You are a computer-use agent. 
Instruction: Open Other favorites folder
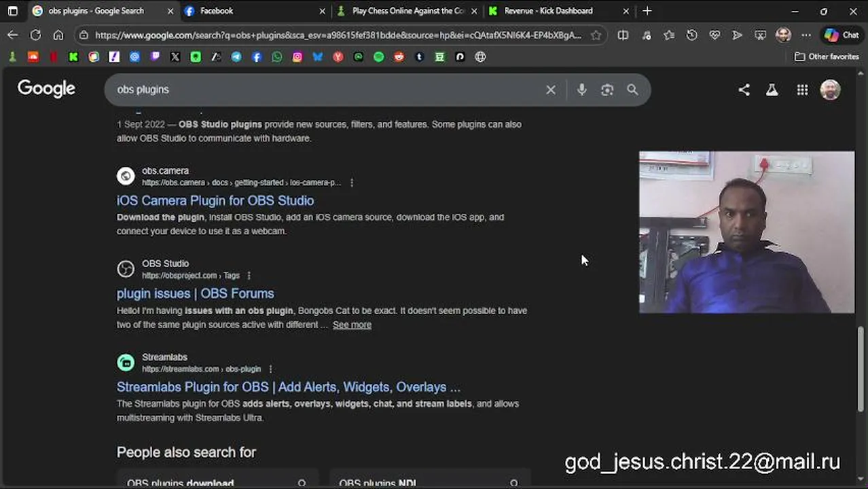coord(827,57)
